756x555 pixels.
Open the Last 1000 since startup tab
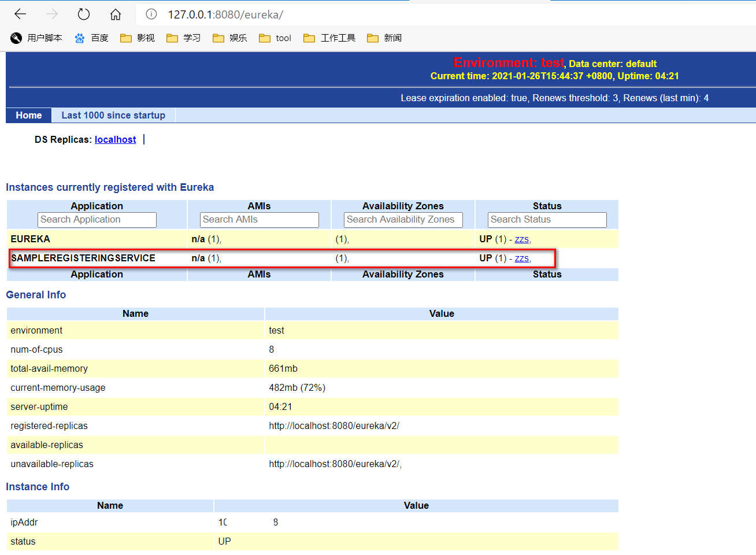[113, 115]
